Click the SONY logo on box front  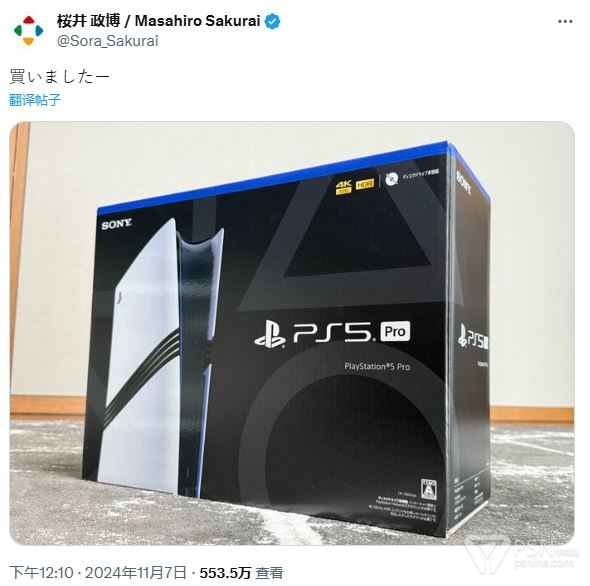(117, 225)
